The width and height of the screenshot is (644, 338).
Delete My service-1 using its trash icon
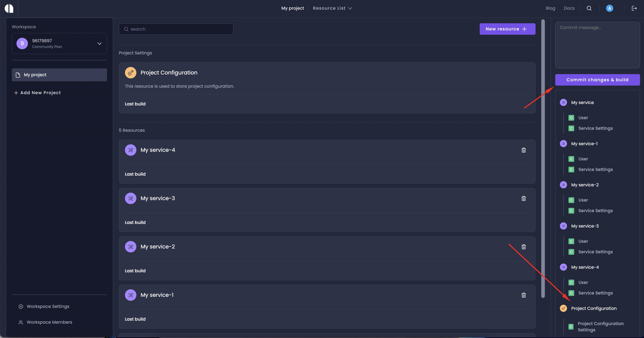point(524,295)
